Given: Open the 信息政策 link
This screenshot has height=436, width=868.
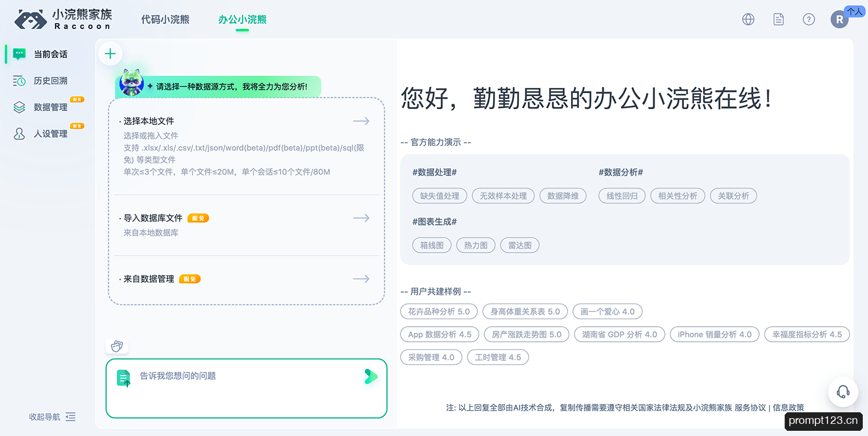Looking at the screenshot, I should tap(789, 408).
